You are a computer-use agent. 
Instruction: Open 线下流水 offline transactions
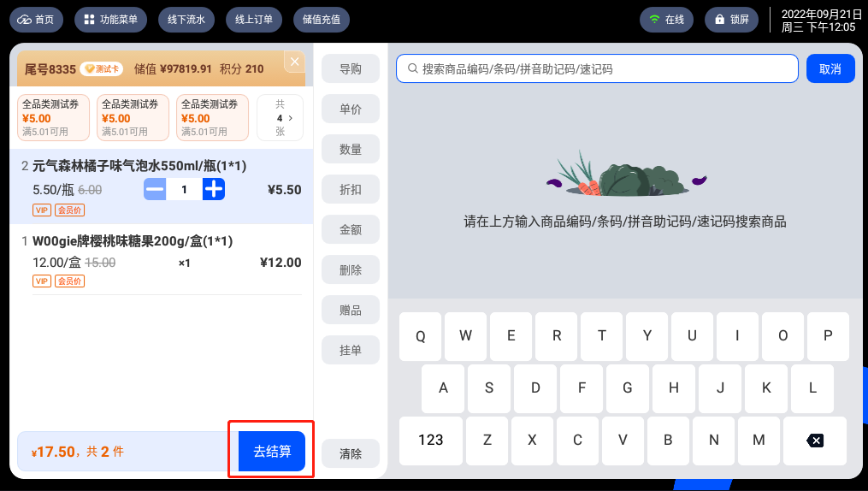186,20
